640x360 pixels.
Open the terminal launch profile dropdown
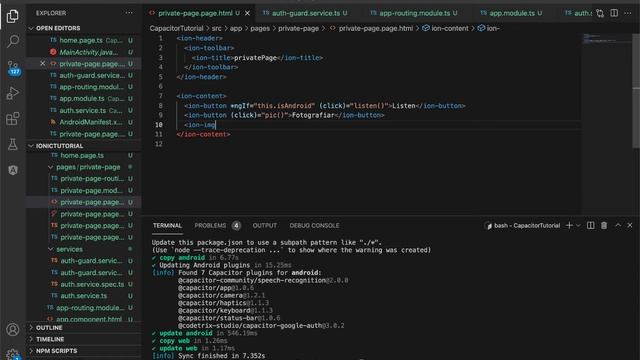click(578, 225)
